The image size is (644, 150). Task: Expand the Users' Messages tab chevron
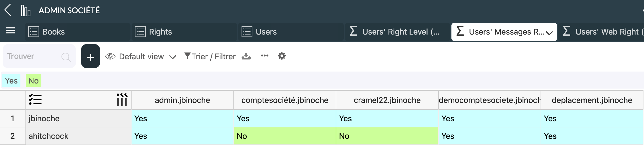click(x=549, y=33)
